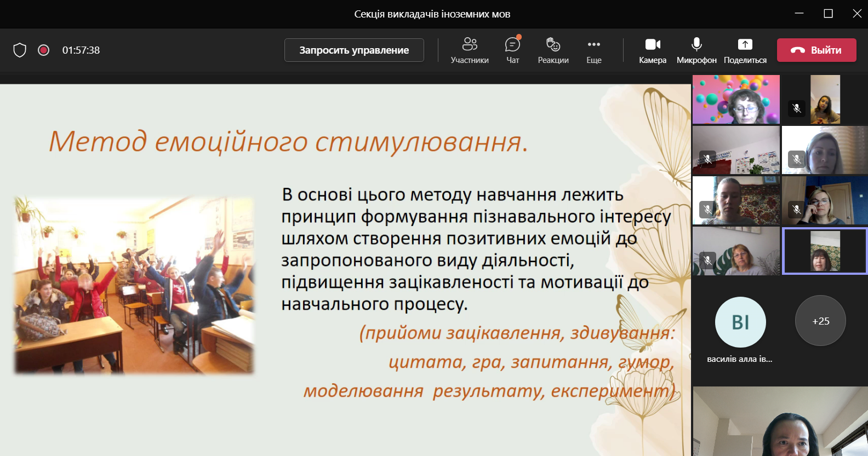Toggle the Камера camera on or off

click(x=652, y=50)
